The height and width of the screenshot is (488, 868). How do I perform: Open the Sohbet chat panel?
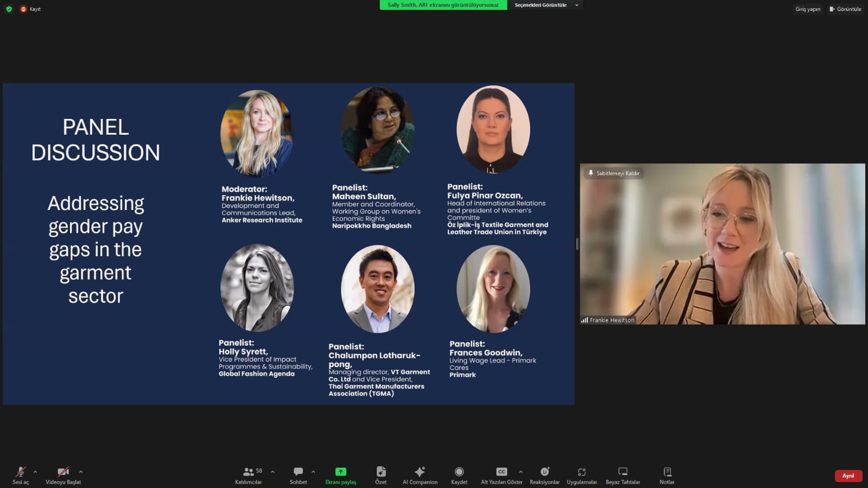pos(298,476)
